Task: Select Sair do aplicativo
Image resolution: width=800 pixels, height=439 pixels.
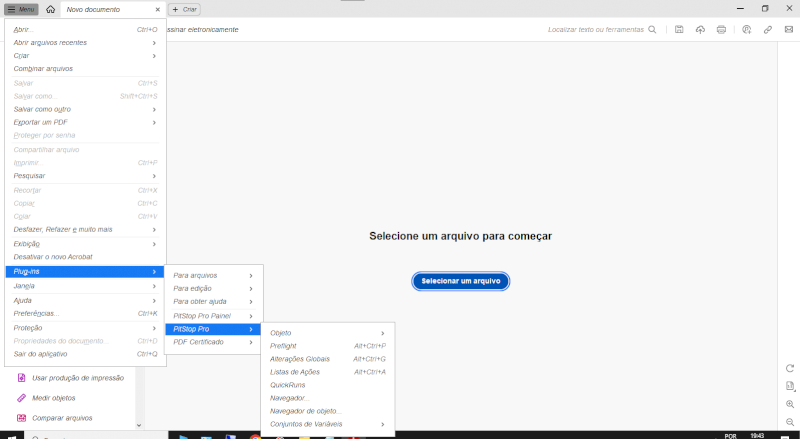Action: pos(85,354)
